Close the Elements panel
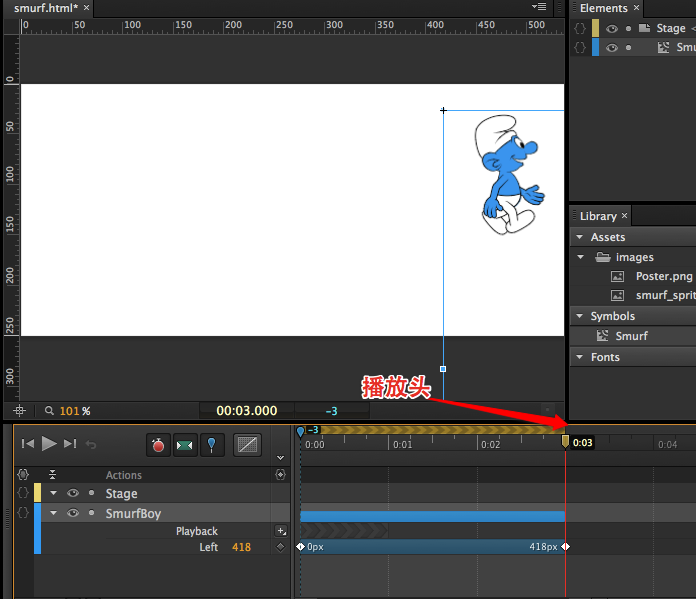The width and height of the screenshot is (696, 599). 637,8
